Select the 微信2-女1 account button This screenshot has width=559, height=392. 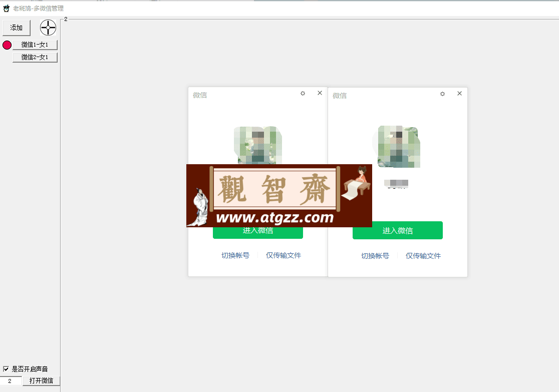(x=35, y=58)
